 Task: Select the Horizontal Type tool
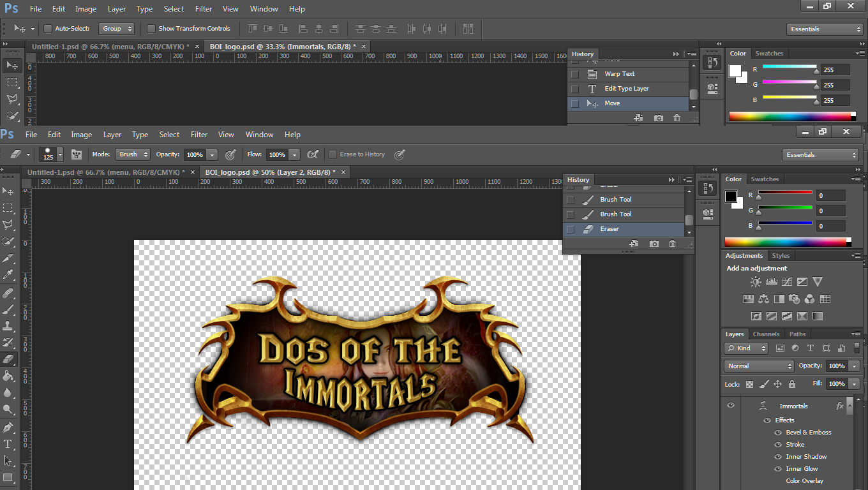(8, 444)
